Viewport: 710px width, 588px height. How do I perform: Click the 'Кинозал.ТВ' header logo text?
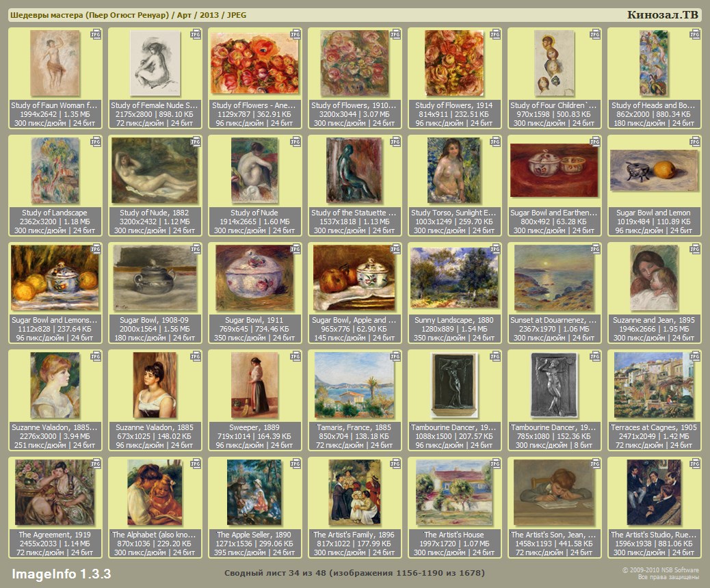tap(663, 15)
